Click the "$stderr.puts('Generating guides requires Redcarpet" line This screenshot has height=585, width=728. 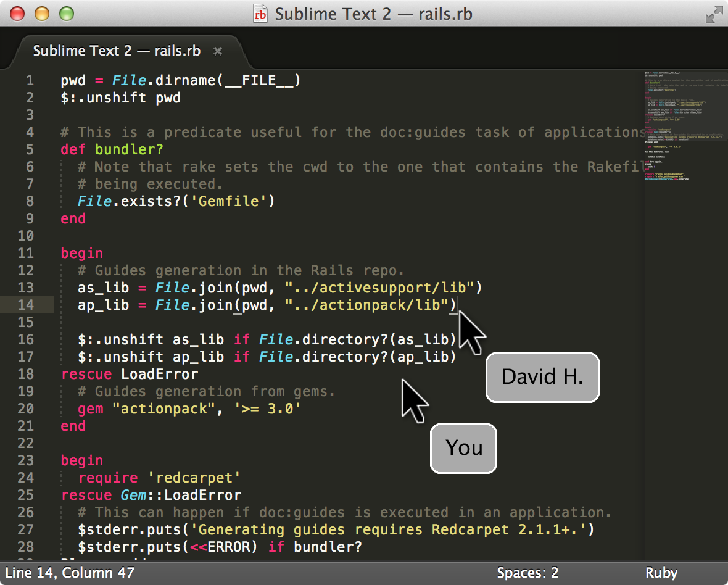pos(336,529)
